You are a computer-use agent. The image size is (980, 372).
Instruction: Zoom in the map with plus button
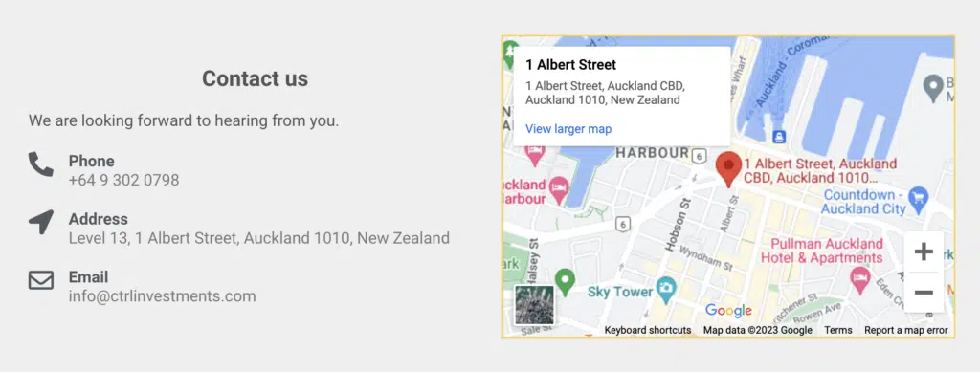coord(924,252)
